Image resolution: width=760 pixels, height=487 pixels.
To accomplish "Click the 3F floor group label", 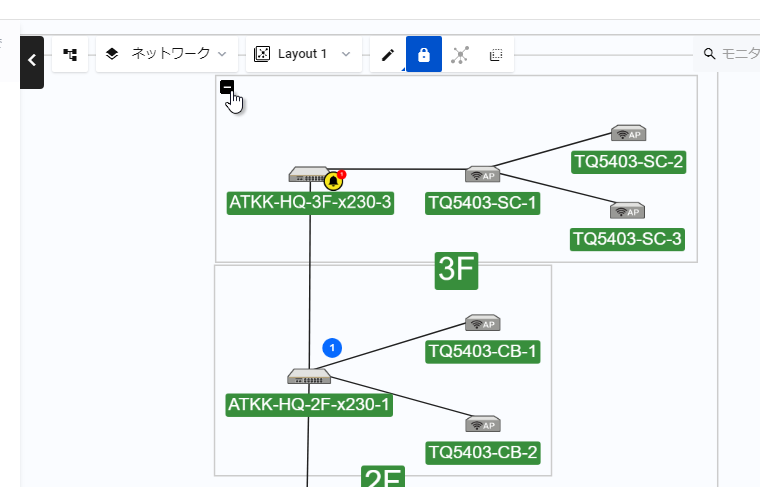I will (456, 270).
